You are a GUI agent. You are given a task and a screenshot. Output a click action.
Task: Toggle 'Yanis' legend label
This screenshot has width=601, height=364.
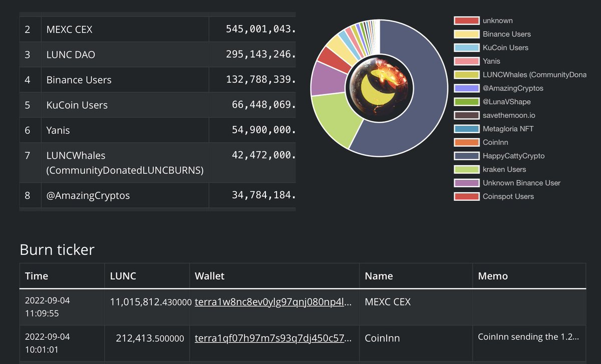(x=492, y=61)
